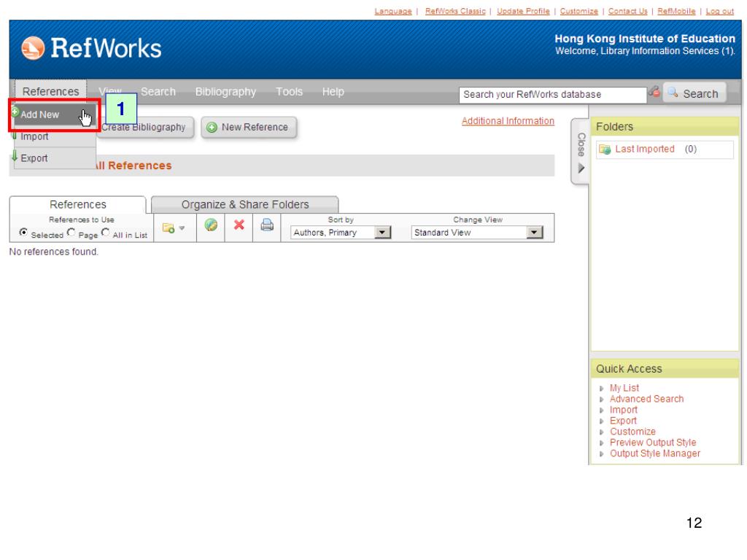
Task: Delete references with the red X icon
Action: click(239, 225)
